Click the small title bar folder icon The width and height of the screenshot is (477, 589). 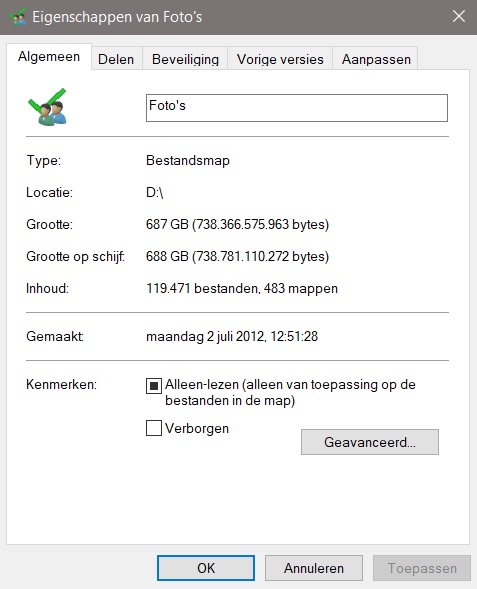[17, 17]
